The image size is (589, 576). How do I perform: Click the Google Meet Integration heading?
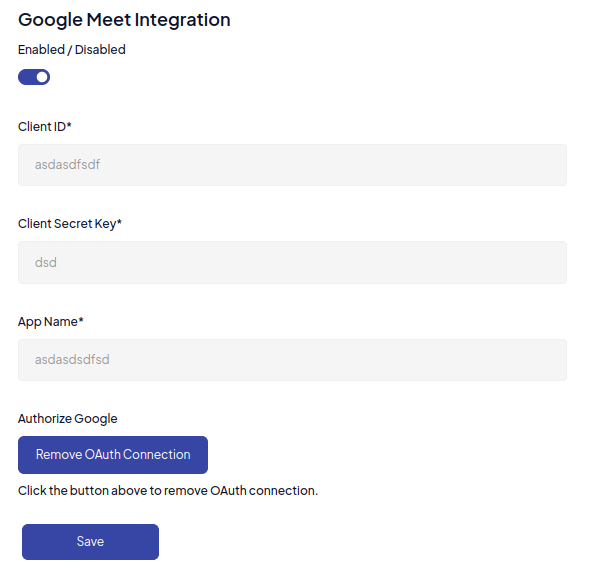pos(124,20)
